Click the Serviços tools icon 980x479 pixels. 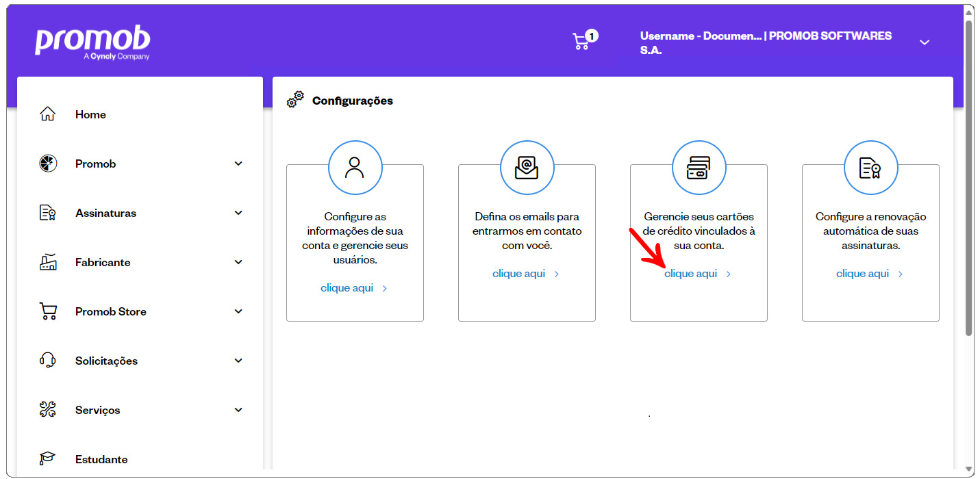[x=47, y=410]
